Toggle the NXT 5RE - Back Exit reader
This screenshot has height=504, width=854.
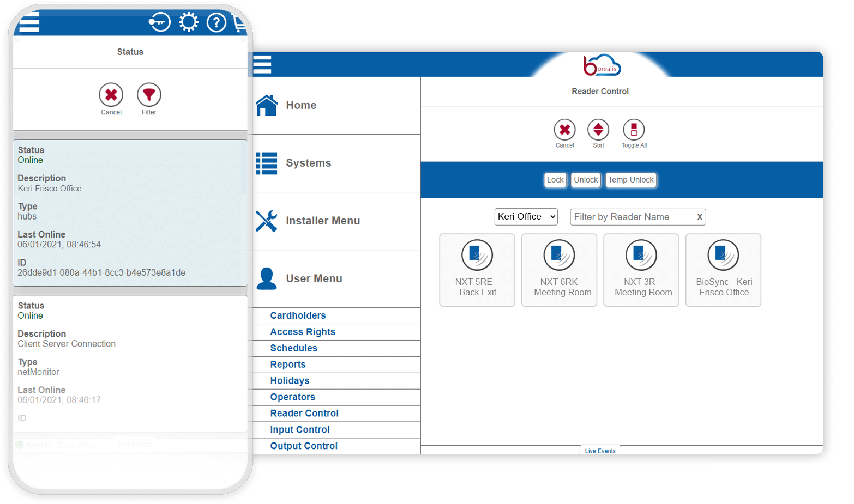click(477, 270)
